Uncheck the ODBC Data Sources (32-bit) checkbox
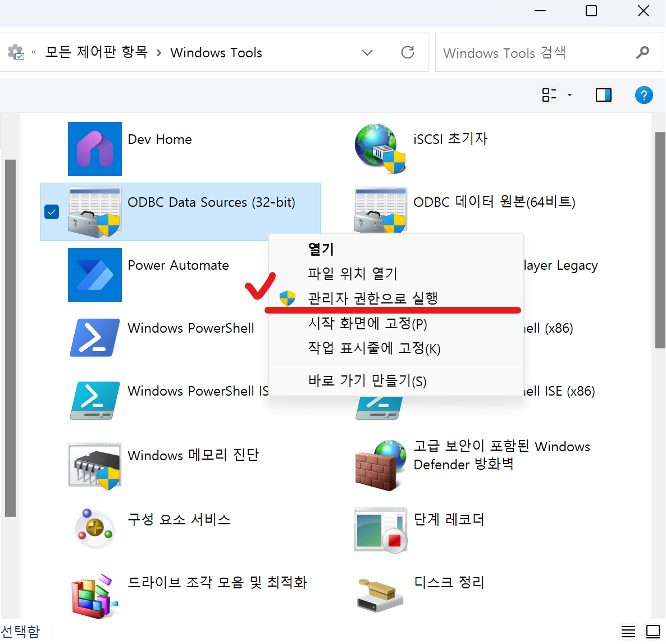Image resolution: width=666 pixels, height=644 pixels. click(x=52, y=212)
